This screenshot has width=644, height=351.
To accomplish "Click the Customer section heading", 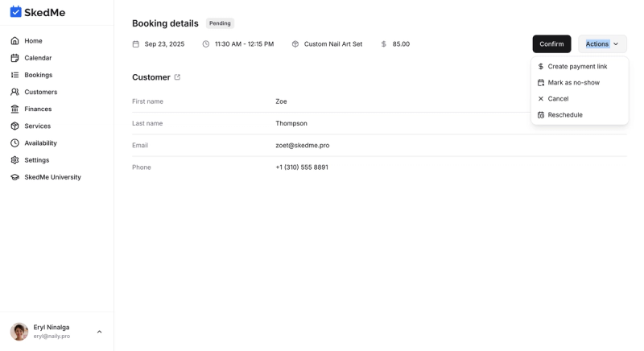I will [x=151, y=77].
